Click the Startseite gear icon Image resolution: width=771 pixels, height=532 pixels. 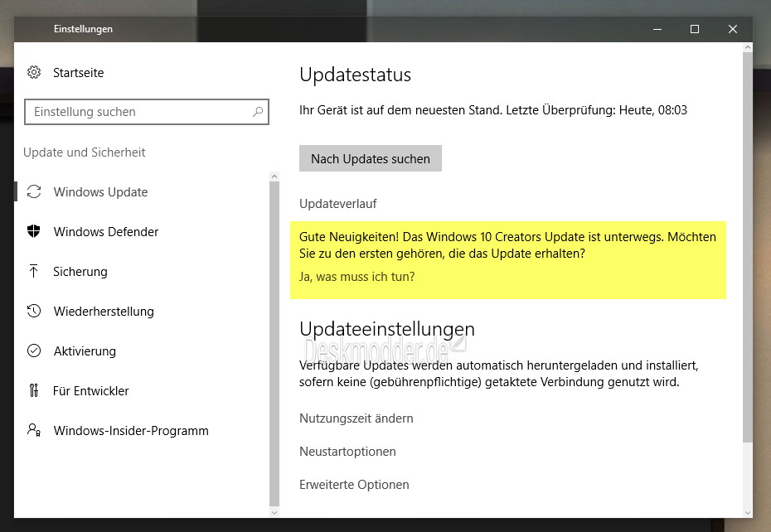coord(34,72)
